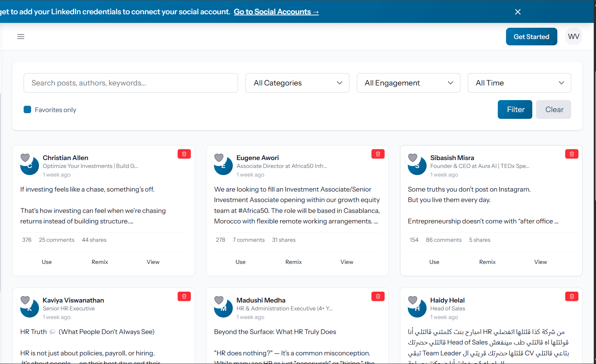Toggle heart favorite on Eugene Awori's post
The height and width of the screenshot is (364, 596).
pyautogui.click(x=219, y=158)
